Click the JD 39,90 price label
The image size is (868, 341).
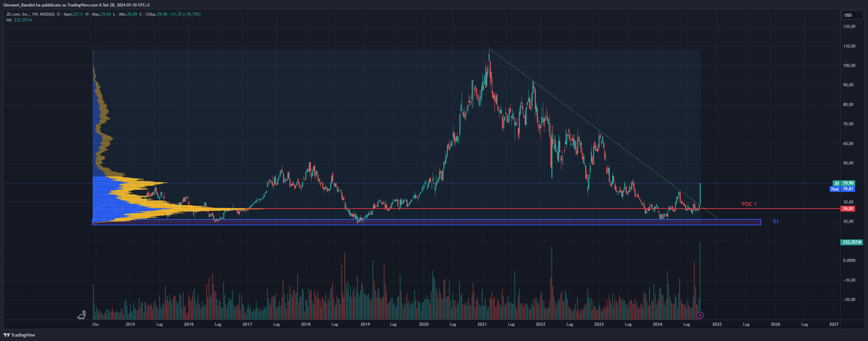coord(844,183)
